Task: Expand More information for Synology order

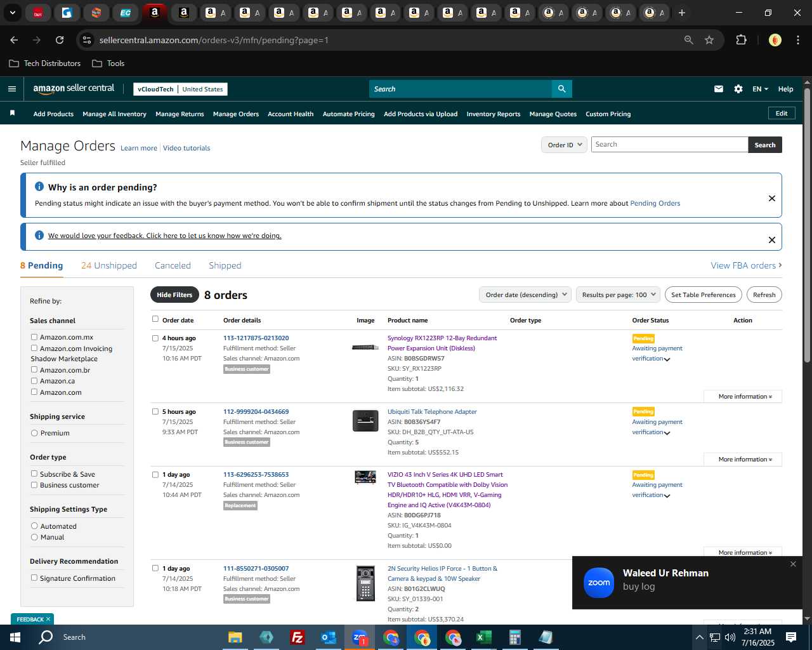Action: coord(743,396)
